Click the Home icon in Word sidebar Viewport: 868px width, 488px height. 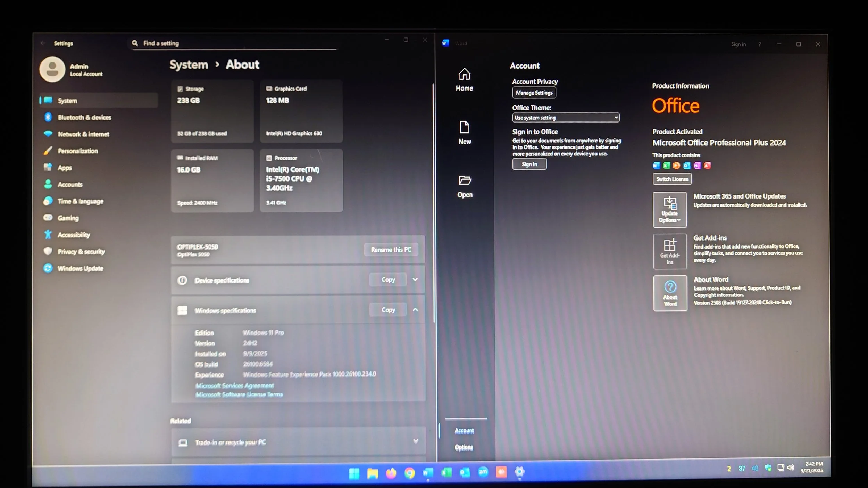464,74
